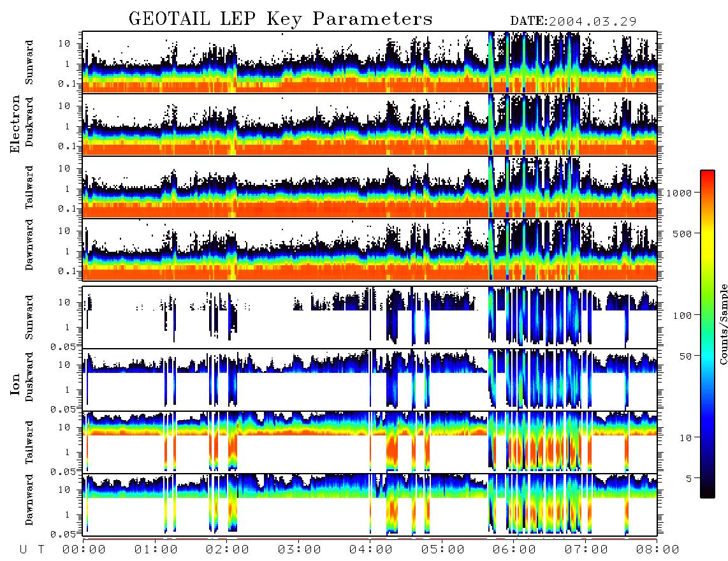Click the title "GEOTAIL LEP Key Parameters"
728x561 pixels.
[x=280, y=19]
